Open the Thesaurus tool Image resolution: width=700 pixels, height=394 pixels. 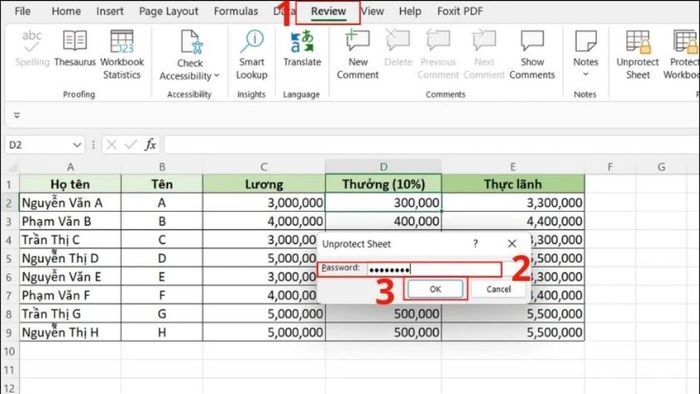tap(75, 48)
